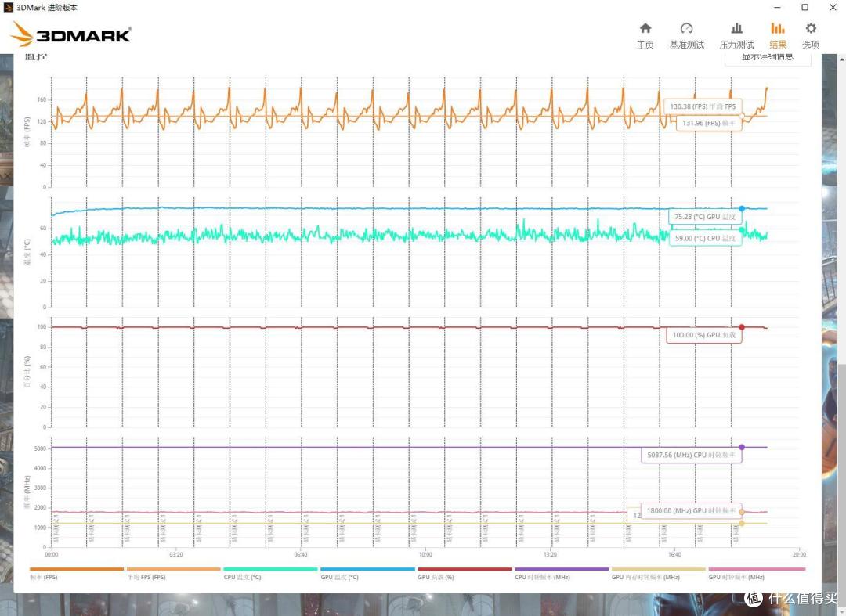846x616 pixels.
Task: Click the 20:00 time axis label
Action: click(799, 555)
